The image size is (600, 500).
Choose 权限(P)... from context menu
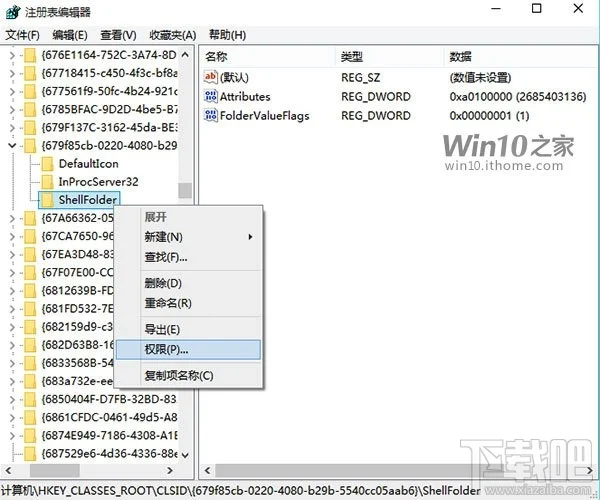click(166, 350)
